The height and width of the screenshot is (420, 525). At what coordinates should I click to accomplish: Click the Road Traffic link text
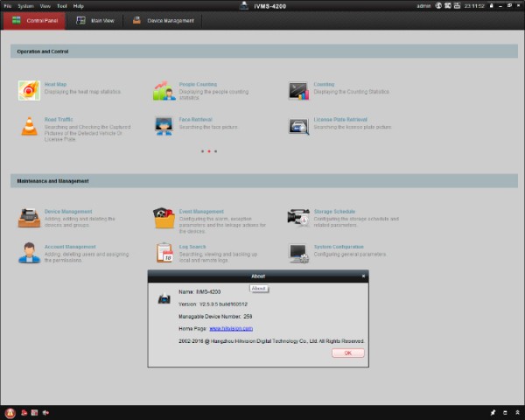click(59, 120)
